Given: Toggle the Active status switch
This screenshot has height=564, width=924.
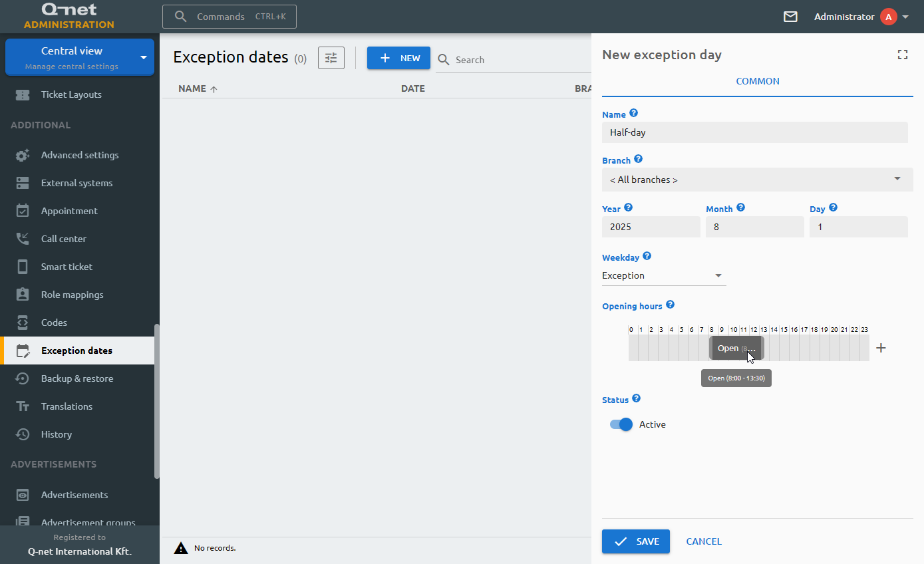Looking at the screenshot, I should pos(621,424).
